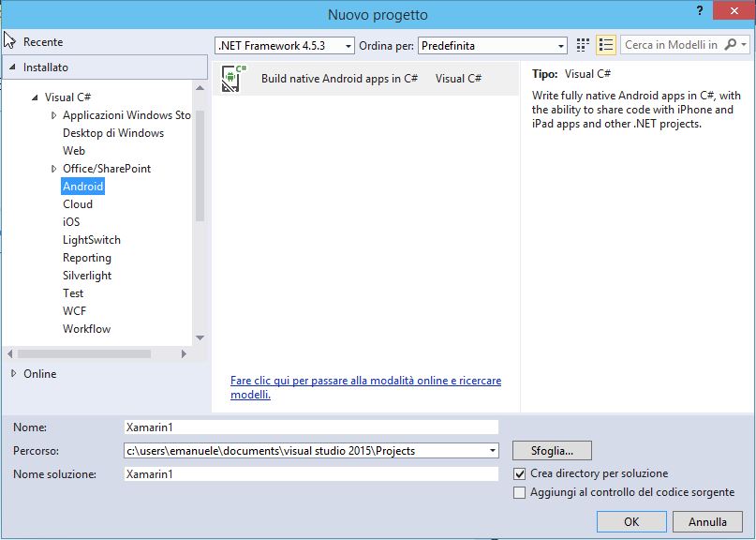Click the OK button
This screenshot has height=540, width=756.
point(631,521)
